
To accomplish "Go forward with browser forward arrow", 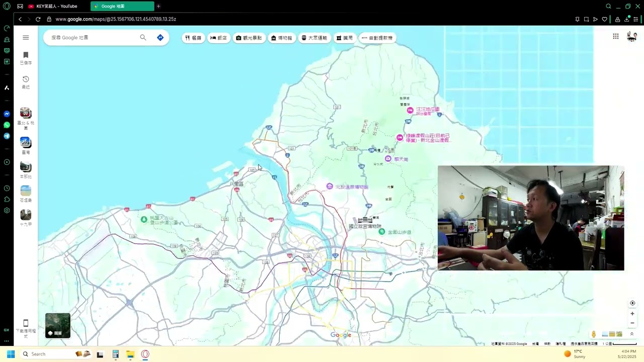I will coord(29,19).
